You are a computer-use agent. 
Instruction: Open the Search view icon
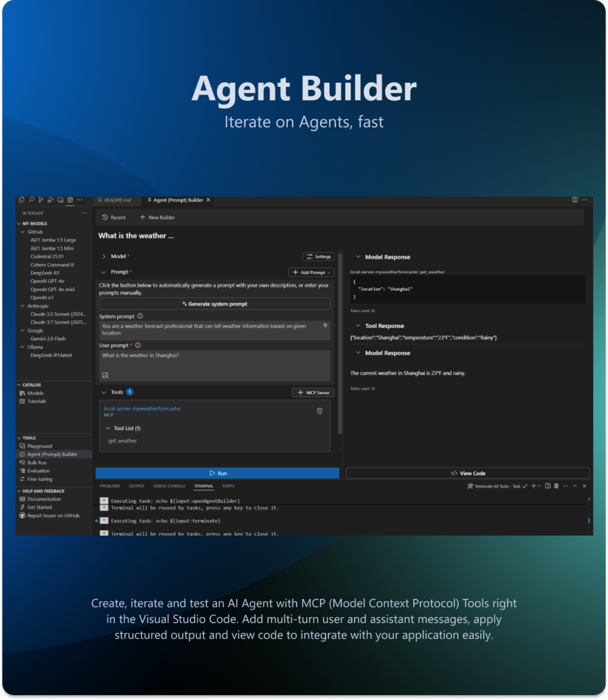point(31,200)
